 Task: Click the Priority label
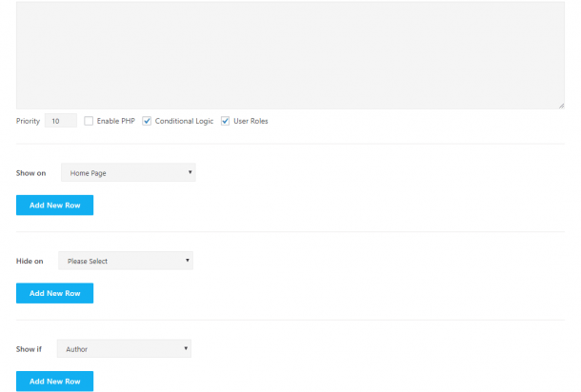pos(28,122)
